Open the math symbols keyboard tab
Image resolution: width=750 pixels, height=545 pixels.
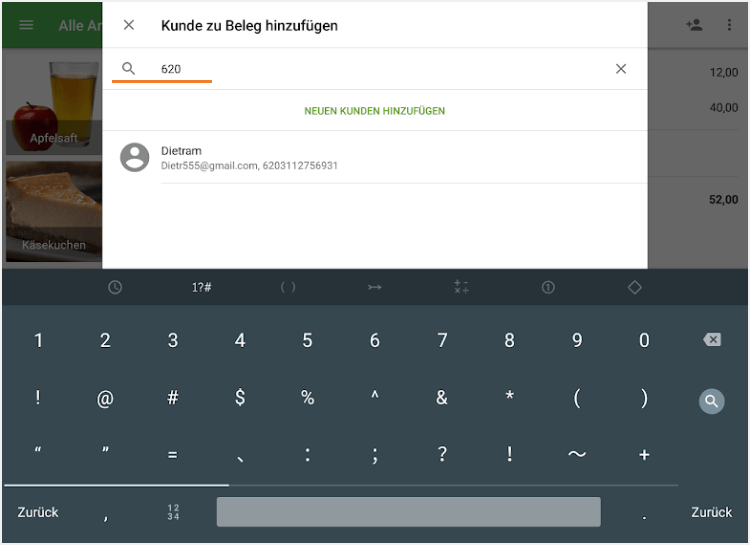coord(461,287)
